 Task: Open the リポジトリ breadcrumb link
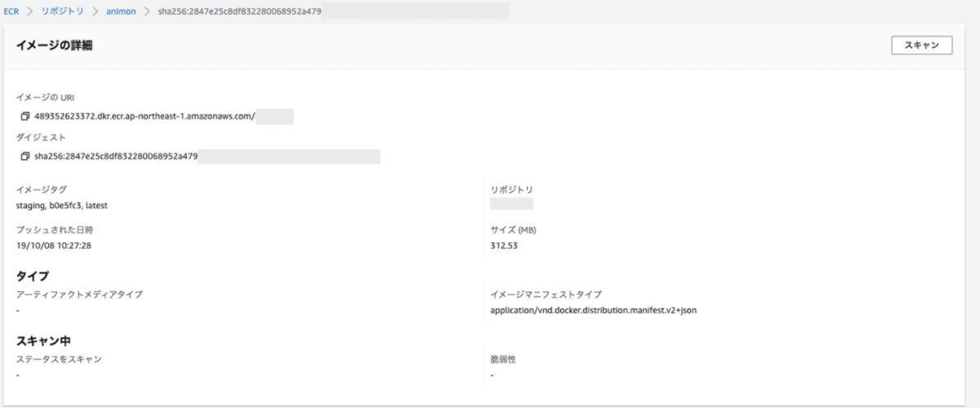62,11
